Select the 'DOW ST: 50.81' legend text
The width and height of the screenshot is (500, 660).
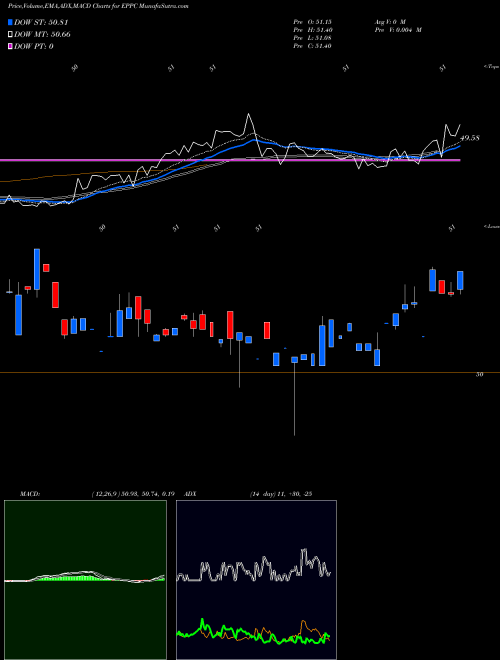coord(41,23)
